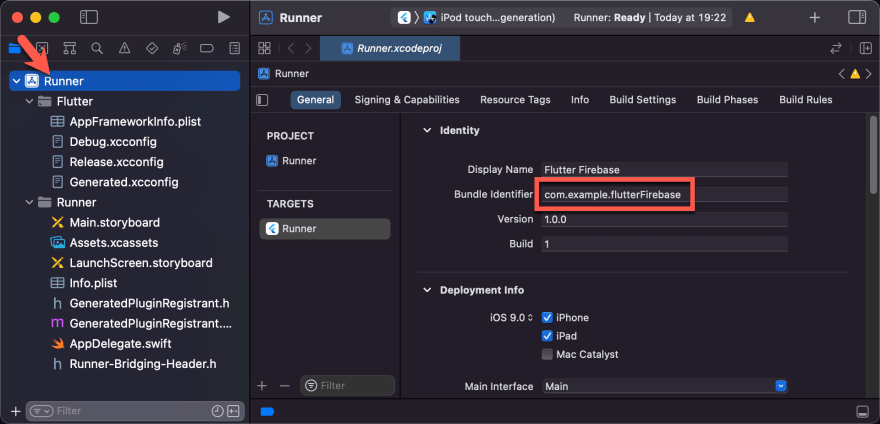
Task: Switch to Resource Tags tab
Action: click(x=515, y=100)
